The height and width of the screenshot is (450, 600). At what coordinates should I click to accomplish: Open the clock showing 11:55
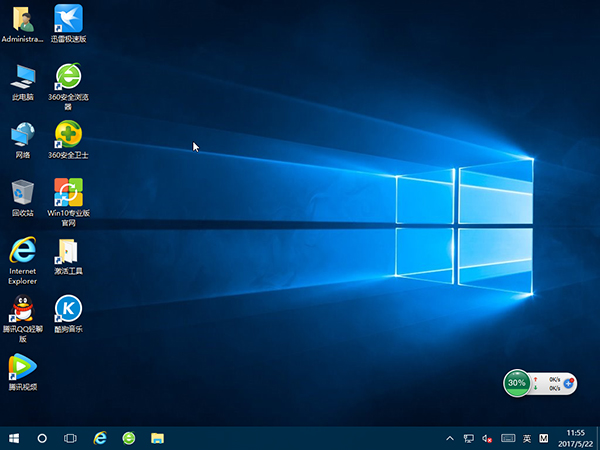(576, 438)
